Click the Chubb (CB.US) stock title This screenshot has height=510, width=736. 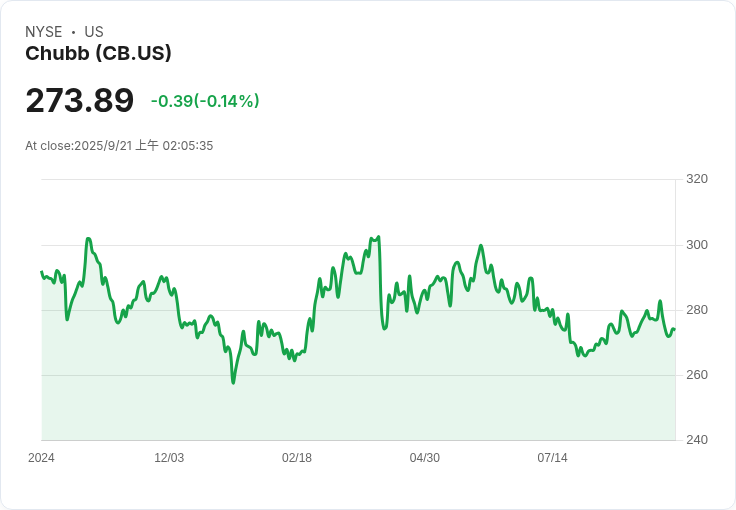pos(98,53)
